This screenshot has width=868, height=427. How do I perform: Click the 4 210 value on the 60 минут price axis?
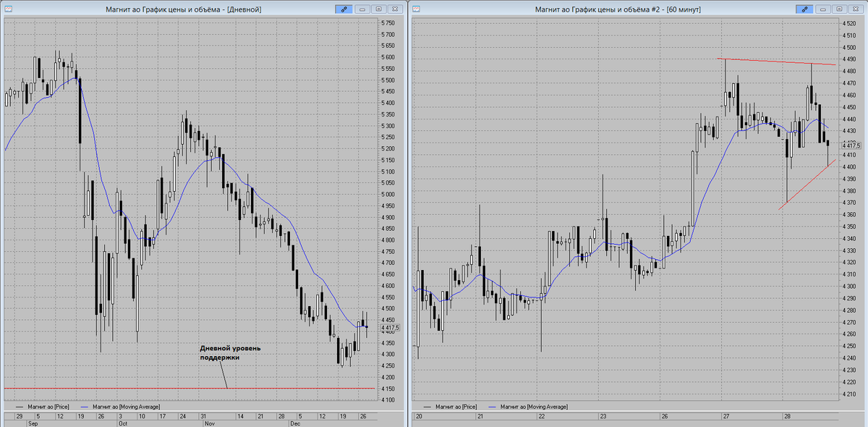tap(849, 394)
